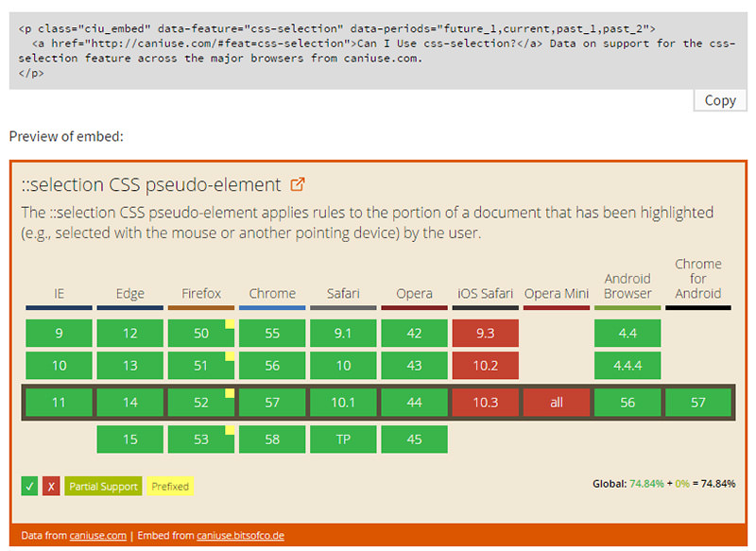Open the caniuse.com link in the footer
756x551 pixels.
(98, 535)
